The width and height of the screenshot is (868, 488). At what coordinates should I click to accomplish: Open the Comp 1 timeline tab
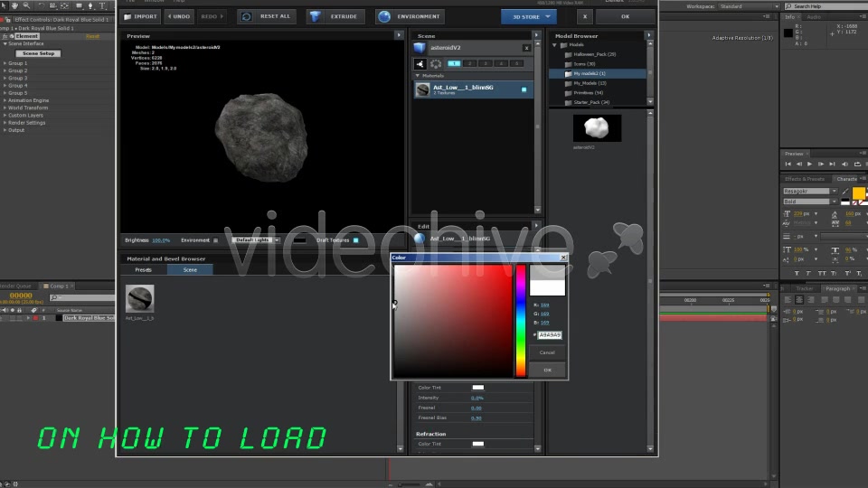60,286
